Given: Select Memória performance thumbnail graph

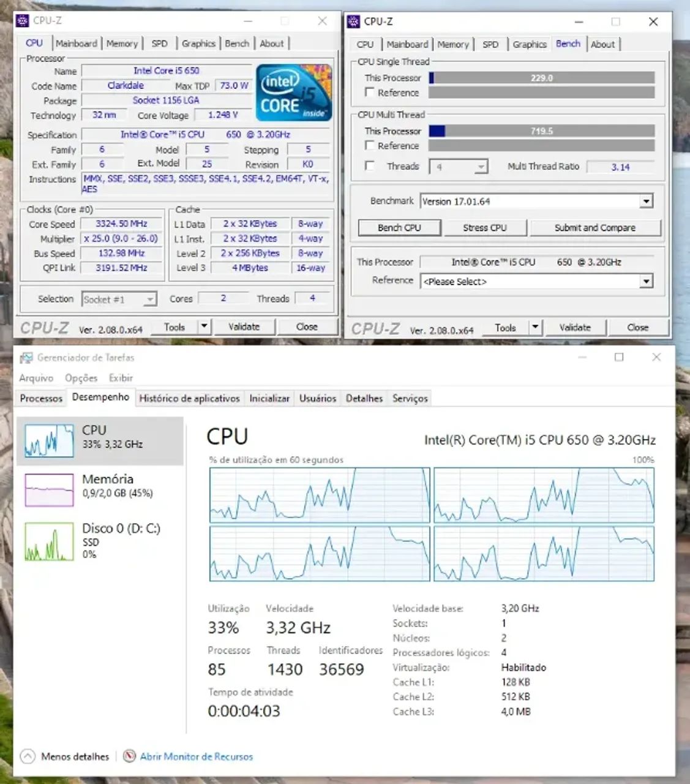Looking at the screenshot, I should pos(49,490).
